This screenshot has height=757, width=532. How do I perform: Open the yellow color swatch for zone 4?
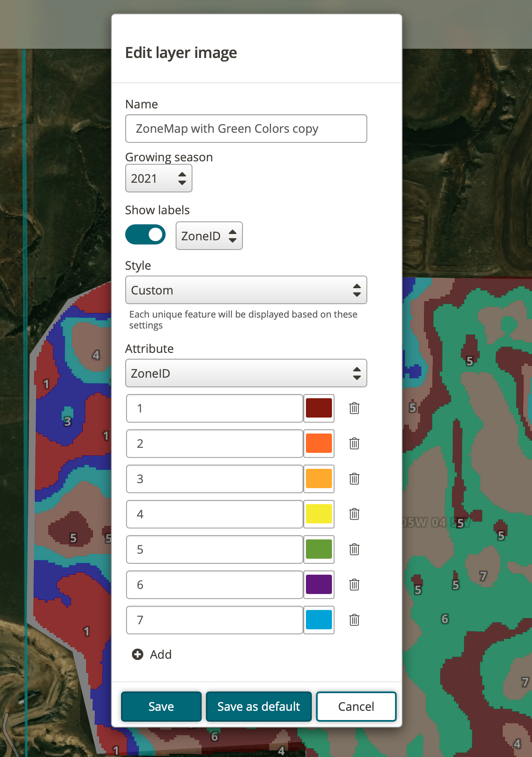(319, 514)
